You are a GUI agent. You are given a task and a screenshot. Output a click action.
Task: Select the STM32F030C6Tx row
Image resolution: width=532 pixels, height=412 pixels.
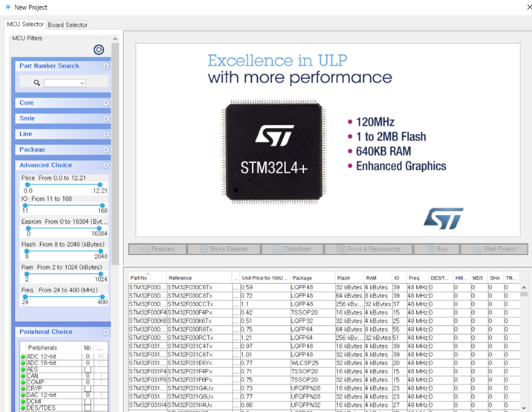coord(324,287)
